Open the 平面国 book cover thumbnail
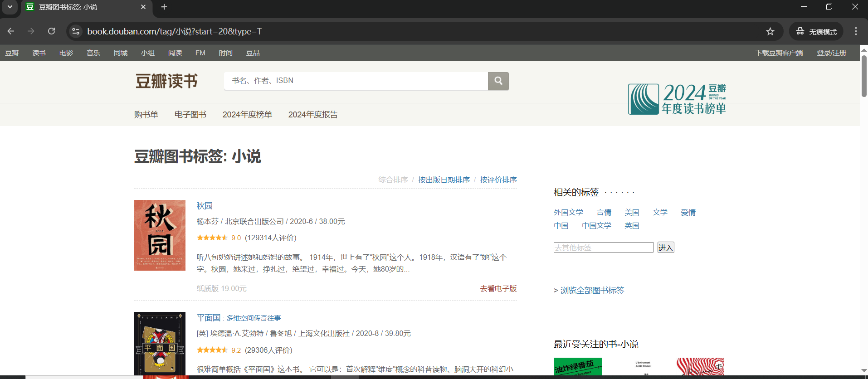Viewport: 868px width, 379px height. point(160,343)
